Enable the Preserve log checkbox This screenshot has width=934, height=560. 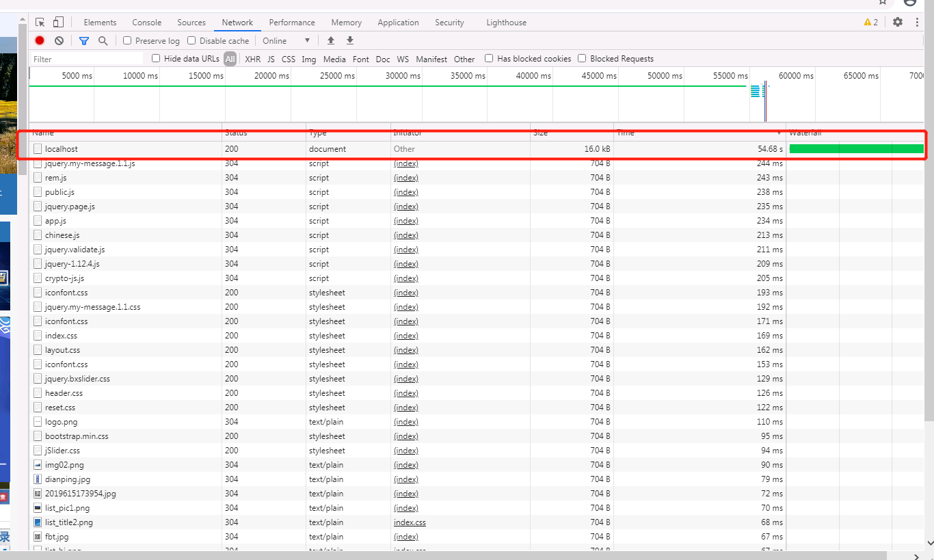pos(127,41)
